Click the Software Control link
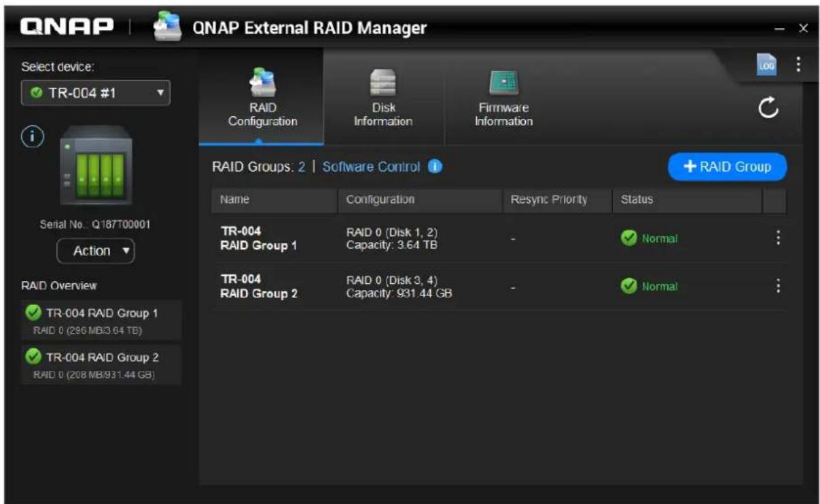Viewport: 820px width, 504px height. (371, 166)
